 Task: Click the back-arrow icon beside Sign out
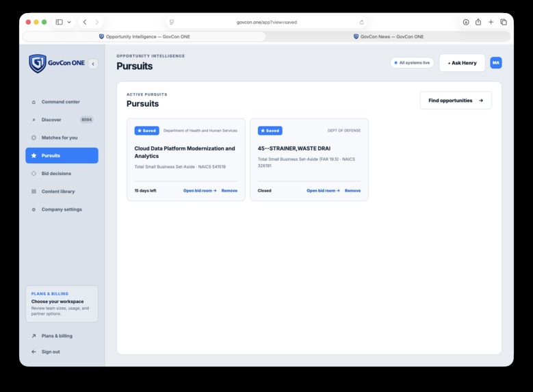(x=34, y=352)
